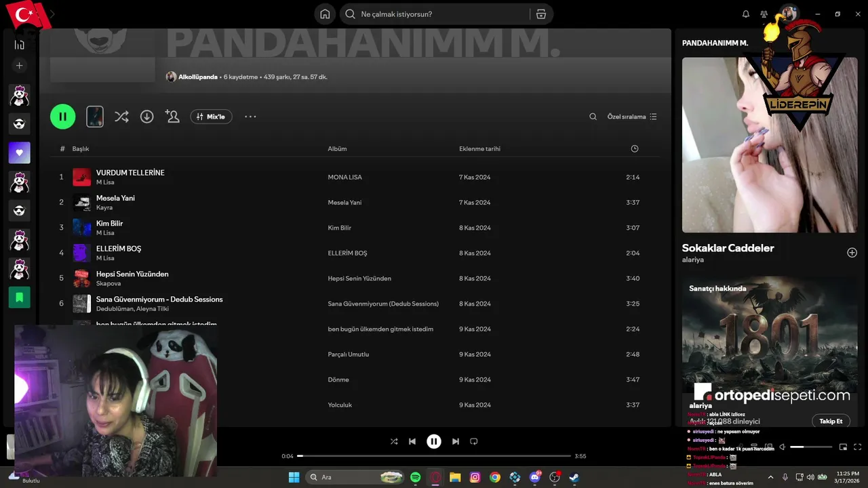Go to Spotify Home
The width and height of the screenshot is (868, 488).
(325, 14)
